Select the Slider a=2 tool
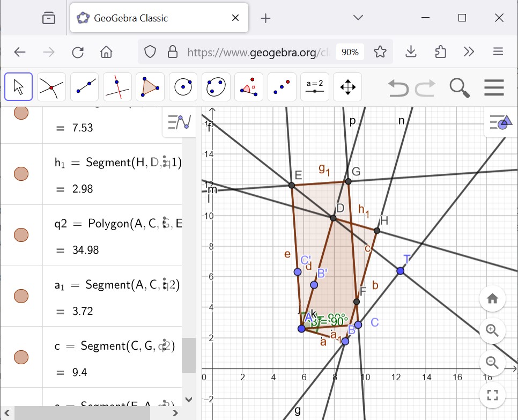 click(x=314, y=86)
